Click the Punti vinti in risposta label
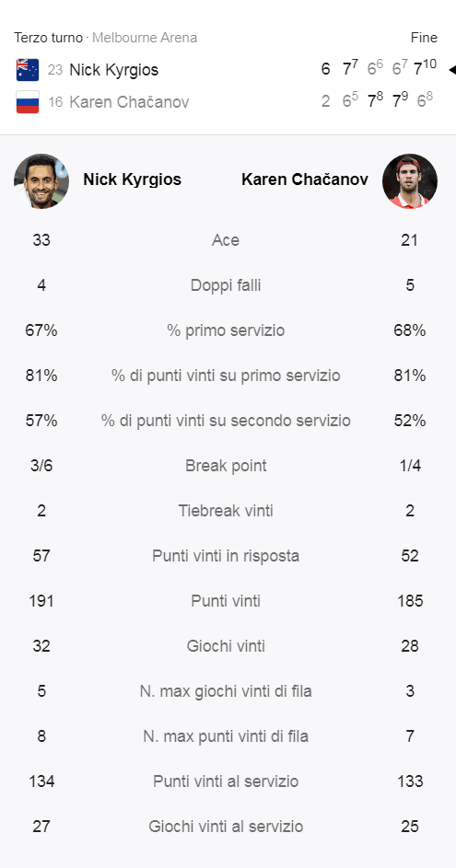This screenshot has width=456, height=868. 226,556
